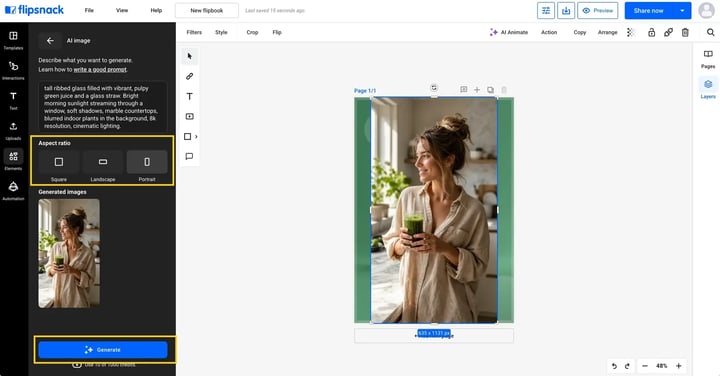Open the Share now dropdown arrow
Image resolution: width=720 pixels, height=376 pixels.
(682, 11)
